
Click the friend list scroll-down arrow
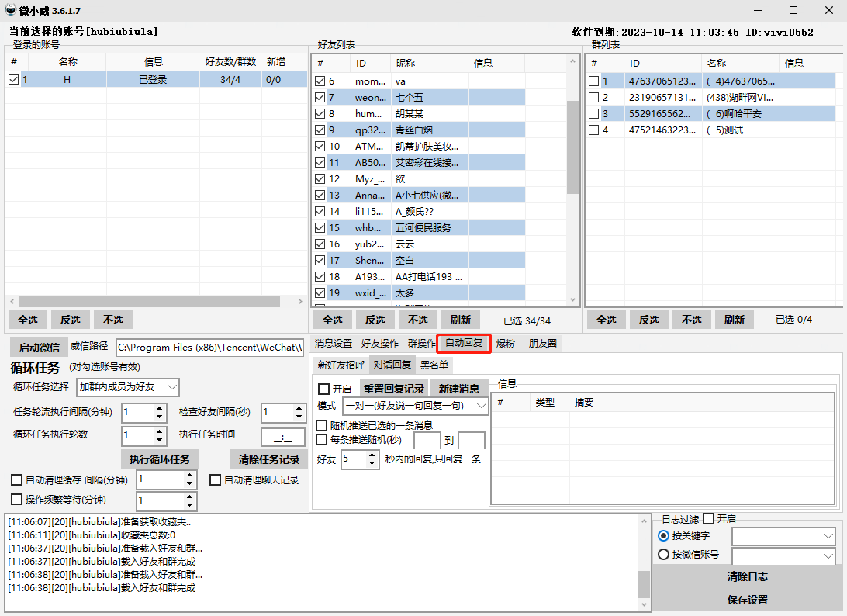click(x=573, y=299)
